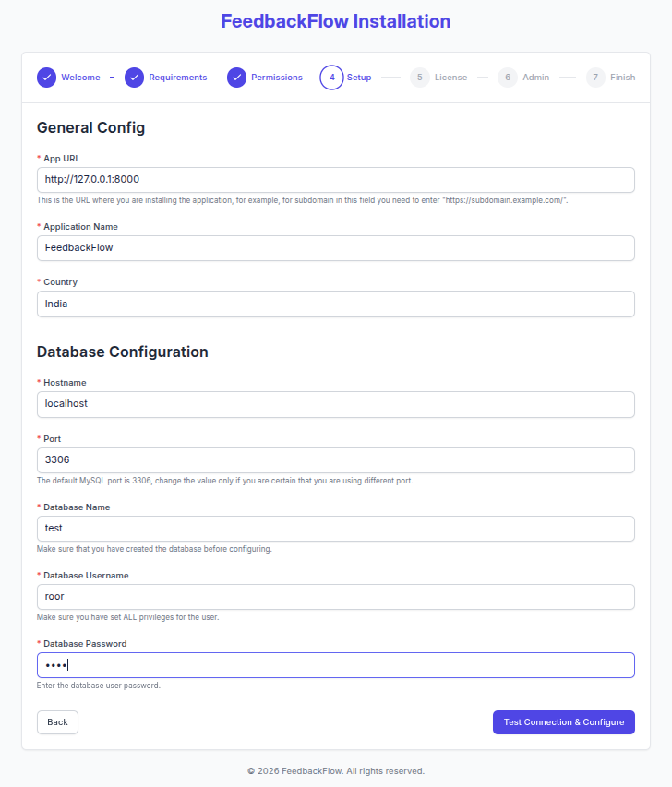Click Test Connection & Configure button
672x787 pixels.
point(564,722)
